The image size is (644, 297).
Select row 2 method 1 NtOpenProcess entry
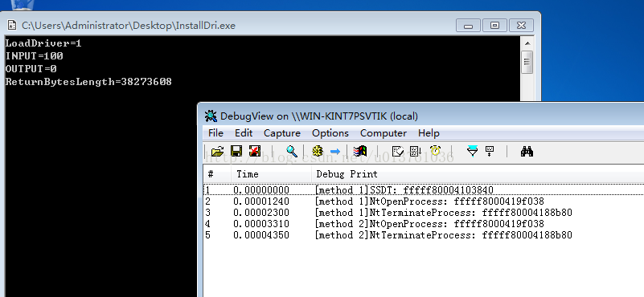tap(424, 201)
